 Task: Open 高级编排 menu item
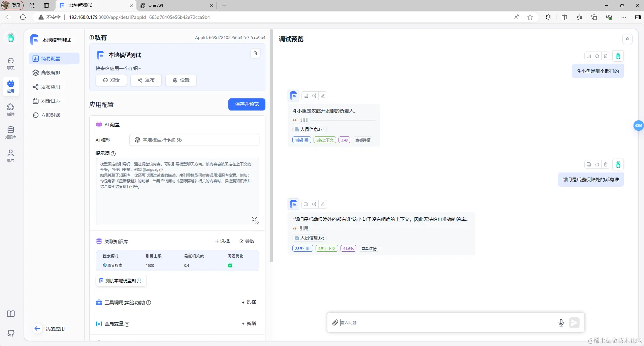point(54,73)
